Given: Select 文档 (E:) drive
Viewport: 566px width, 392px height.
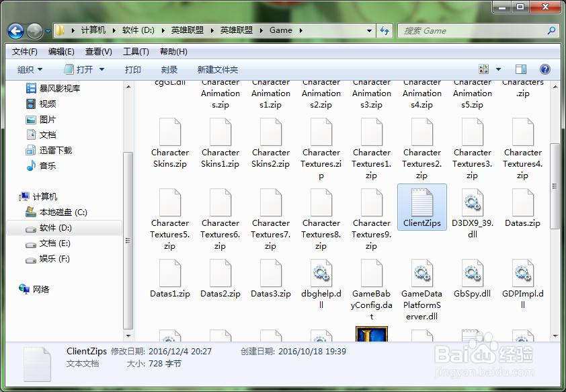Looking at the screenshot, I should (48, 243).
